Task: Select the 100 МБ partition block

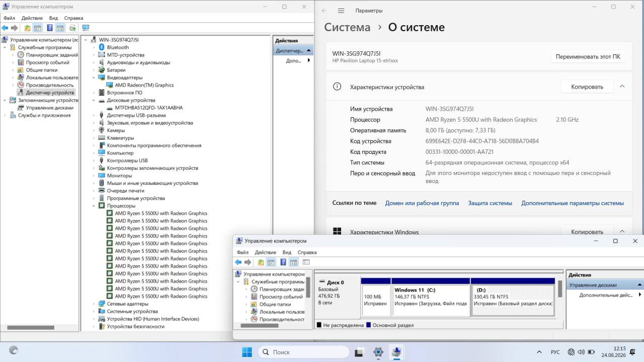Action: pyautogui.click(x=376, y=297)
